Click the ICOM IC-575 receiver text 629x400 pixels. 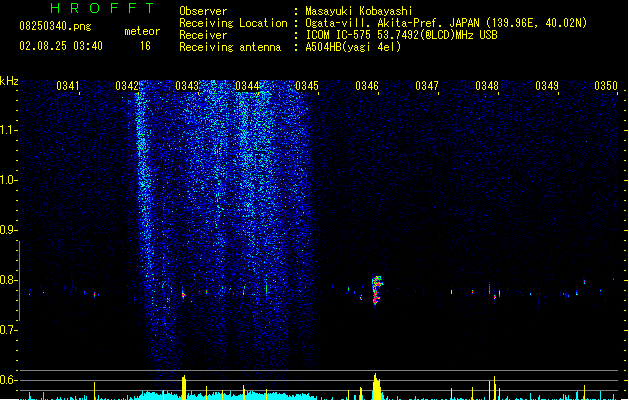[402, 35]
